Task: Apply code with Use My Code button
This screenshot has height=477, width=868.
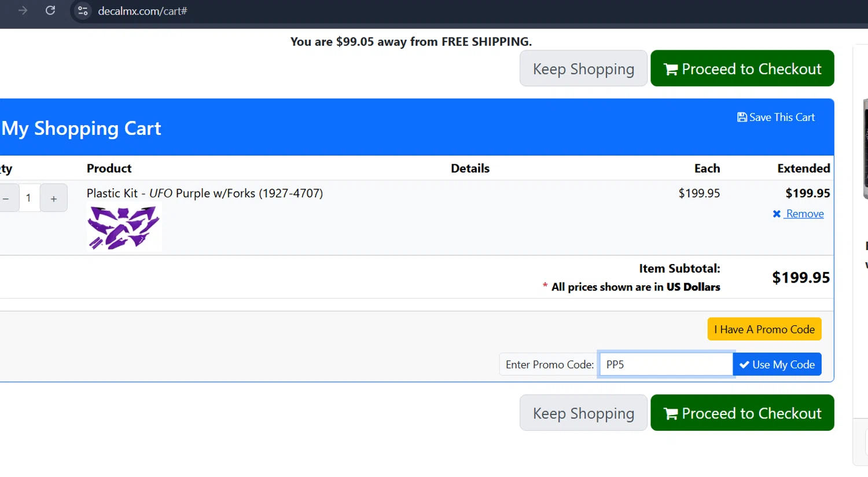Action: point(777,365)
